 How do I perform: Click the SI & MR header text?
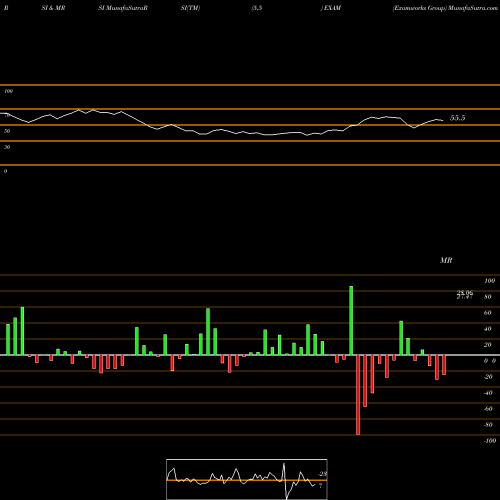click(53, 8)
